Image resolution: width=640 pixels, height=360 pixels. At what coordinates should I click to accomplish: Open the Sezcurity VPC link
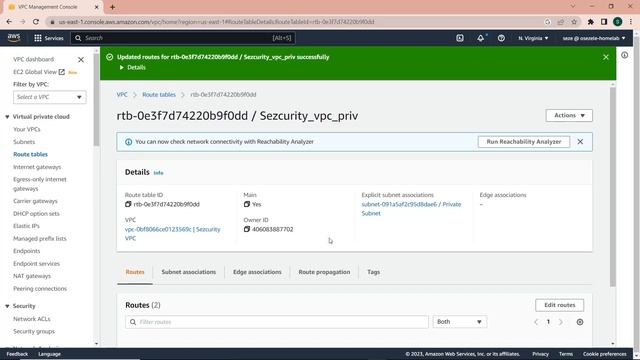172,233
